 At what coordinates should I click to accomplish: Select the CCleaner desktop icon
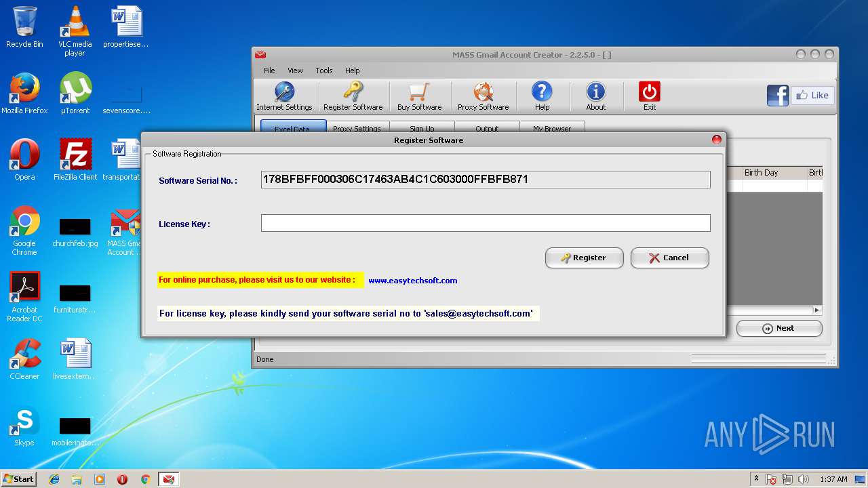coord(24,359)
